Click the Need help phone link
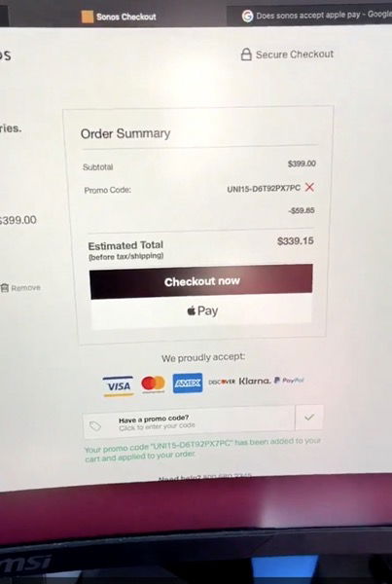 204,476
